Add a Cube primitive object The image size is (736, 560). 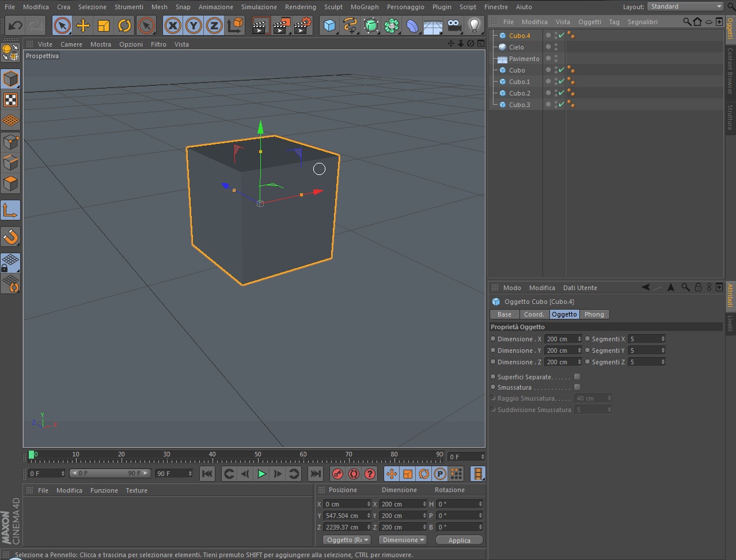click(329, 25)
